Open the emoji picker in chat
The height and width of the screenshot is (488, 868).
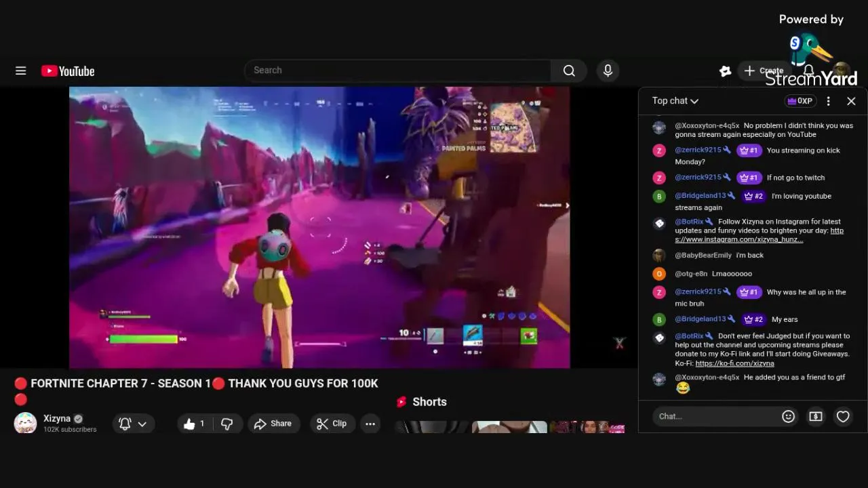(x=788, y=416)
